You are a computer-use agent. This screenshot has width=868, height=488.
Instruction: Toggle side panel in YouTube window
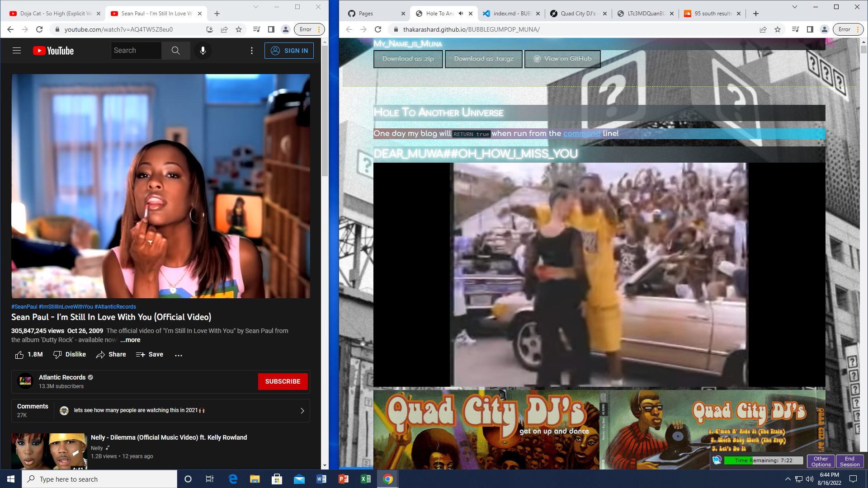(x=271, y=29)
